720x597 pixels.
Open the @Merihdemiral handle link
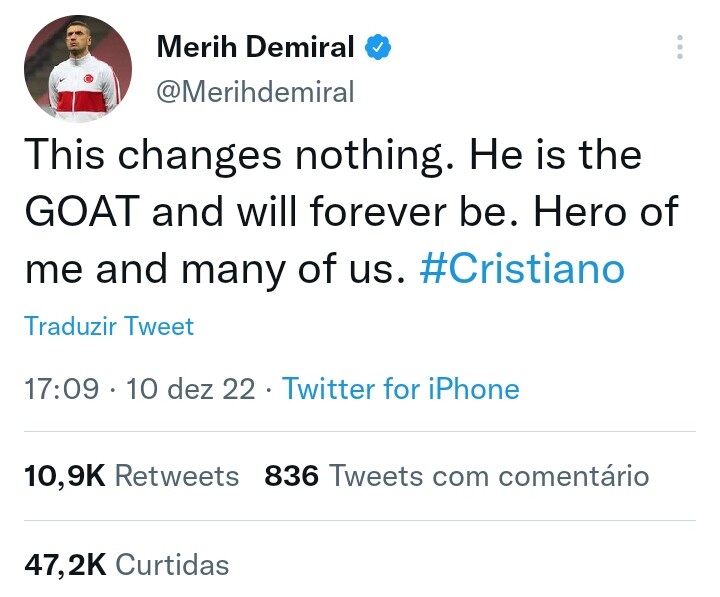[256, 92]
